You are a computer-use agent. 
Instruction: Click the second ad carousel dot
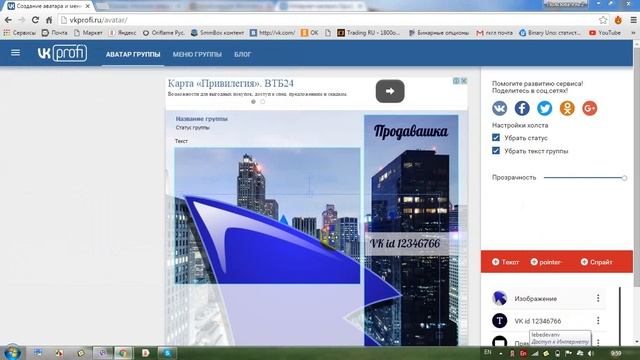click(262, 102)
